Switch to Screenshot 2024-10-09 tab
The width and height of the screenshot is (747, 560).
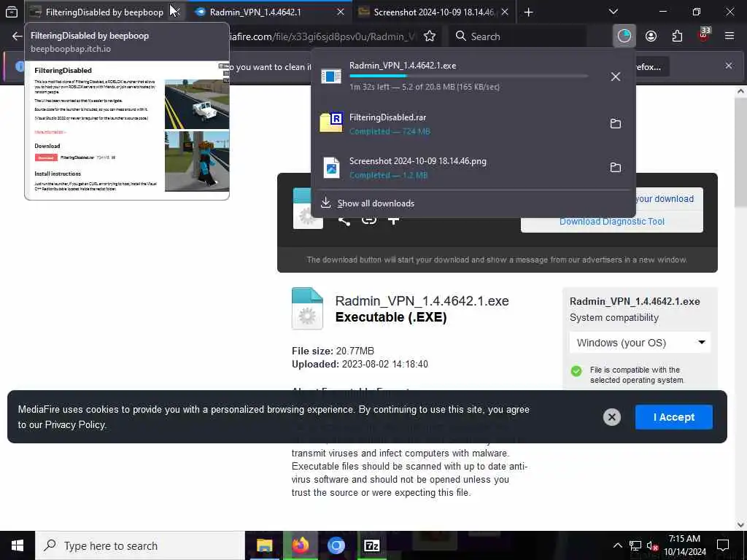[x=433, y=12]
